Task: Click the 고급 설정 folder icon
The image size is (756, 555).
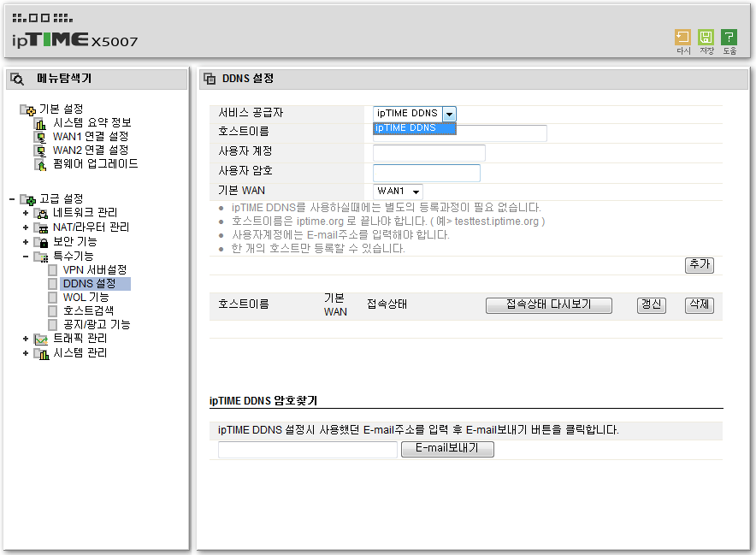Action: (27, 199)
